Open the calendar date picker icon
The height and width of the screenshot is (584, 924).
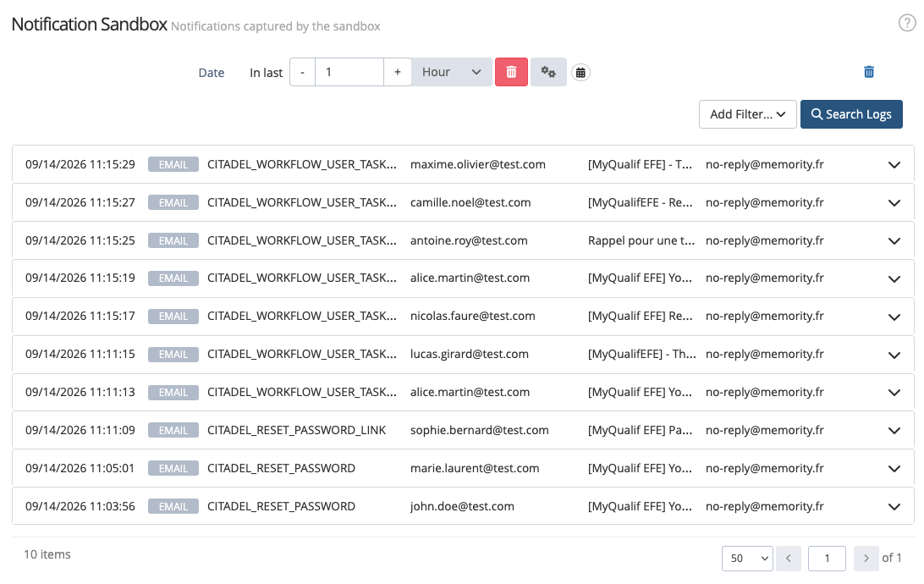580,73
